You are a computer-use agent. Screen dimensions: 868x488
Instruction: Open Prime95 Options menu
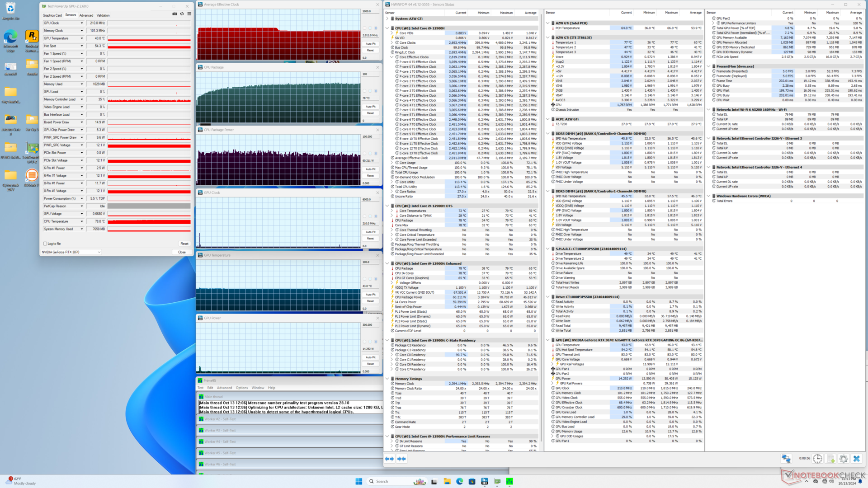coord(241,388)
